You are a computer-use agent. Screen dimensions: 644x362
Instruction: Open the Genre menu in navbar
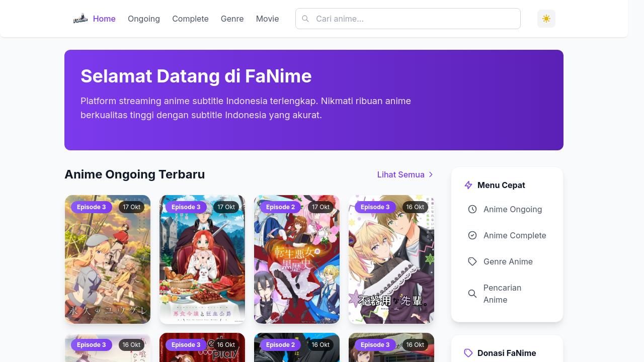[x=232, y=19]
